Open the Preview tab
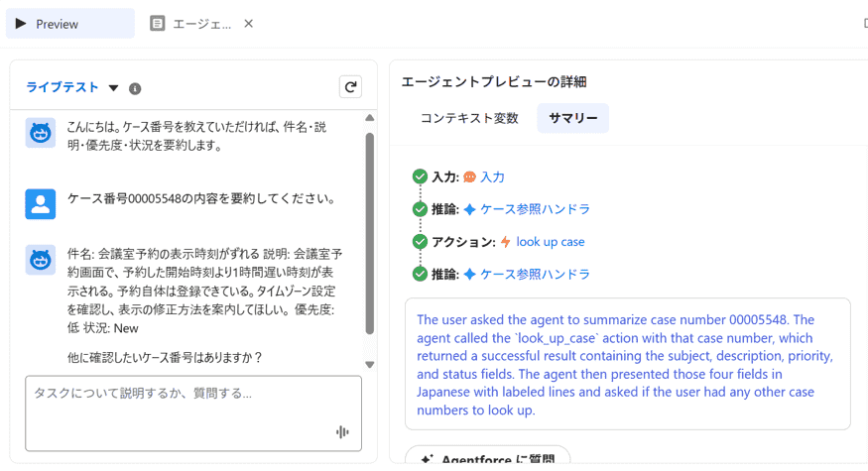The height and width of the screenshot is (471, 868). point(70,24)
